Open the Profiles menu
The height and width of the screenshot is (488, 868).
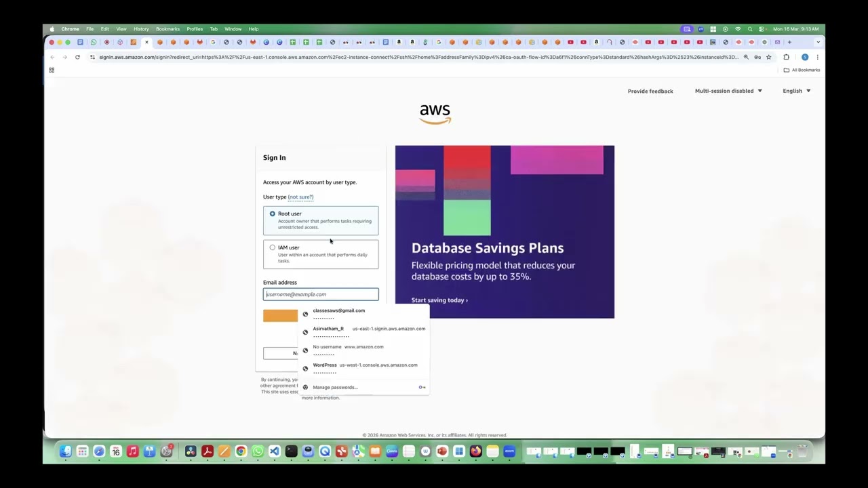[195, 29]
